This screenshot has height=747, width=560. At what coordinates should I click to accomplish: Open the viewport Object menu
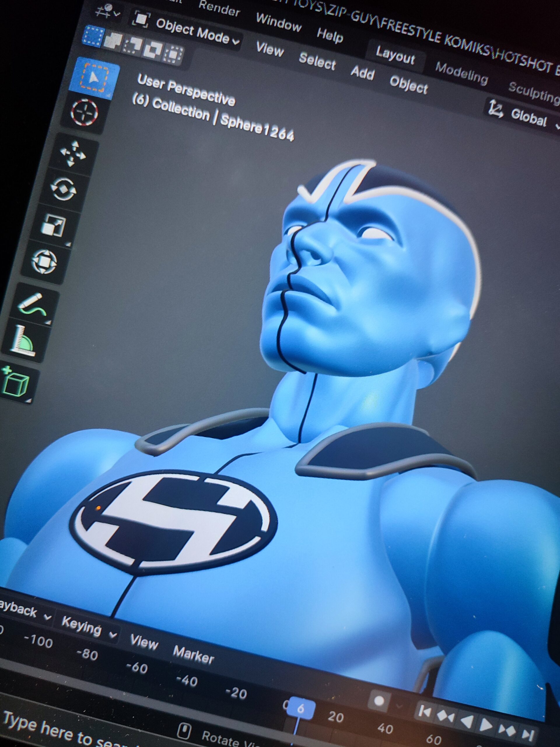[409, 84]
